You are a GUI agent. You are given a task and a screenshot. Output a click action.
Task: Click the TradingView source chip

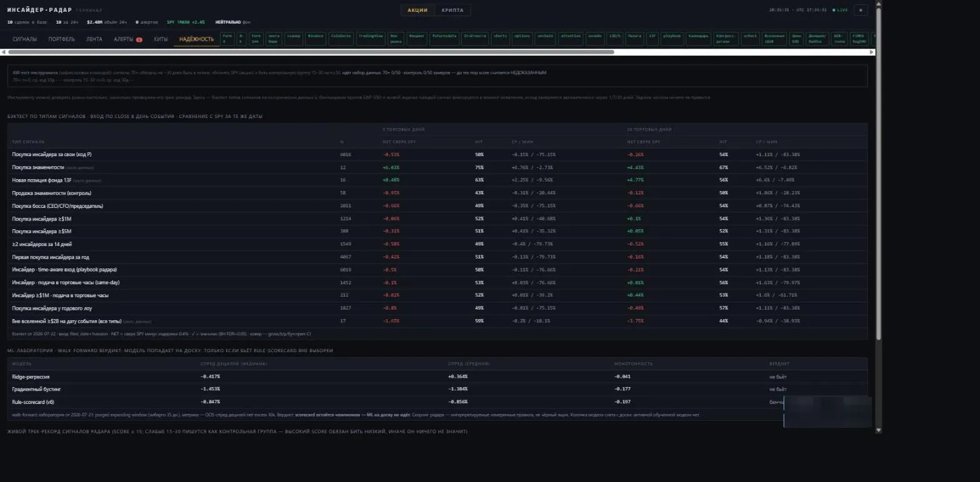pos(371,39)
